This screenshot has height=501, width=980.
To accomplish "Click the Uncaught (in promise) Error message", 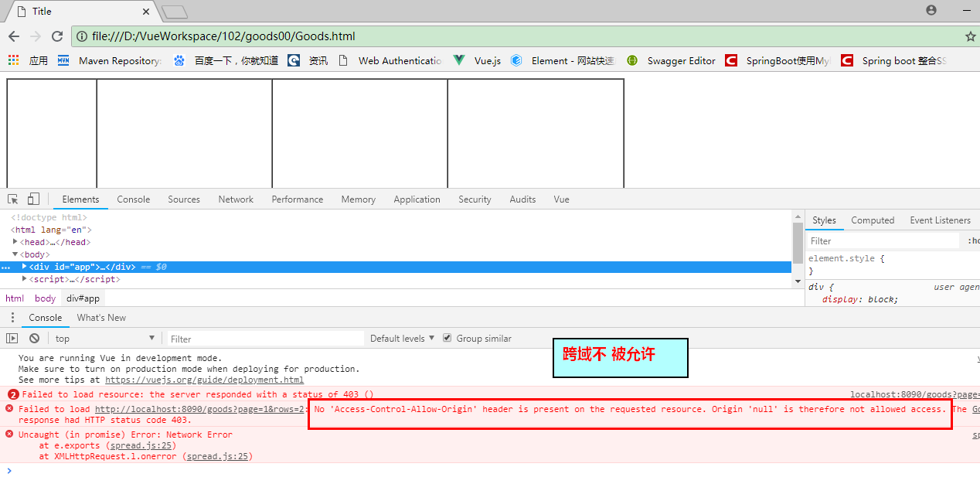I will point(125,435).
